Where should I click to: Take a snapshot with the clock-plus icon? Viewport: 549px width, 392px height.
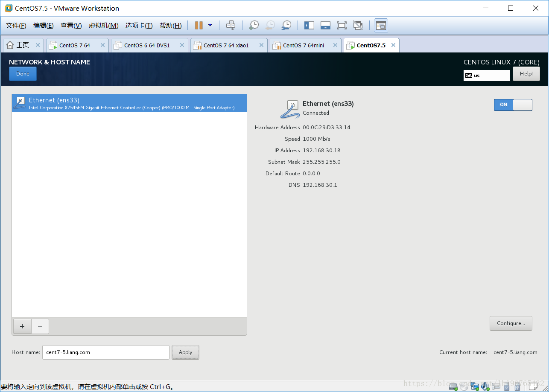click(x=254, y=26)
